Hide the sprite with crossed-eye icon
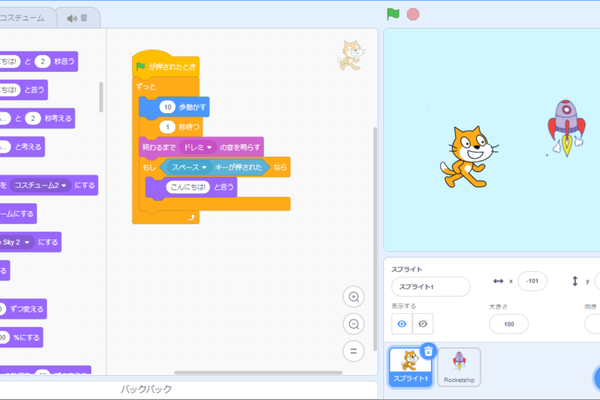The image size is (600, 400). click(x=423, y=324)
